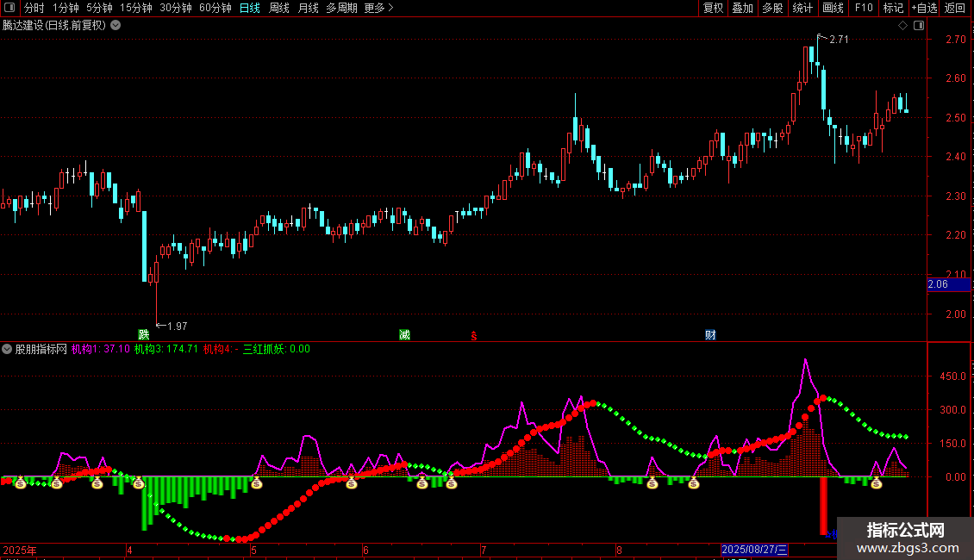974x560 pixels.
Task: Toggle the right info panel icon
Action: click(919, 26)
